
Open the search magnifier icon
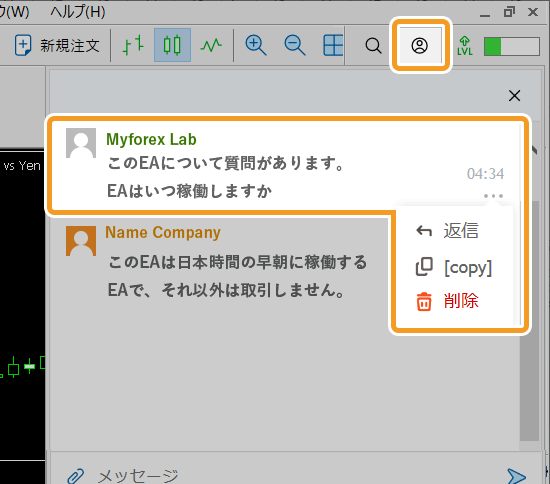(x=373, y=46)
